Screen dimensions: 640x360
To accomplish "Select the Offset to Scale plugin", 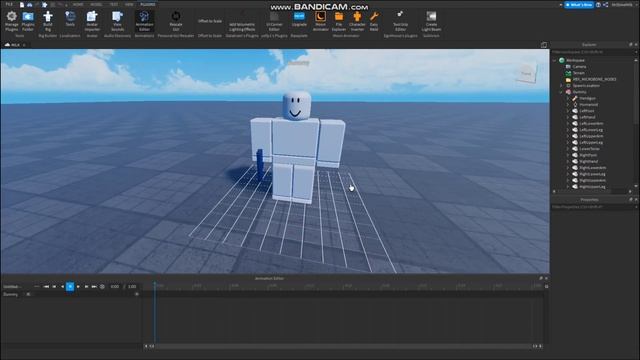I will point(210,21).
